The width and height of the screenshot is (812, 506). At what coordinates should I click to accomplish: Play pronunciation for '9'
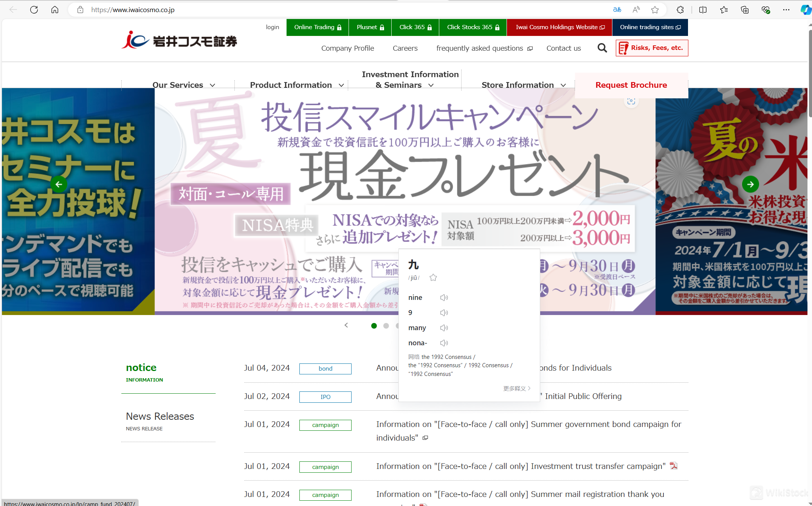tap(444, 313)
